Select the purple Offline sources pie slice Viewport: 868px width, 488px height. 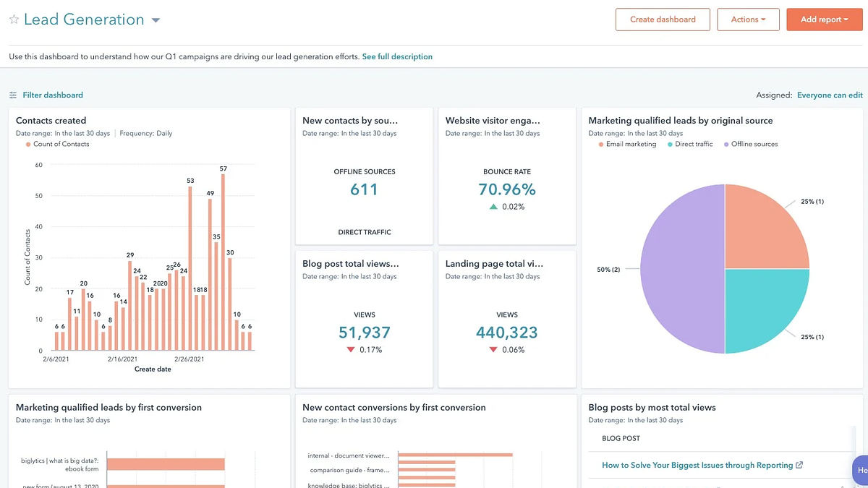[680, 269]
